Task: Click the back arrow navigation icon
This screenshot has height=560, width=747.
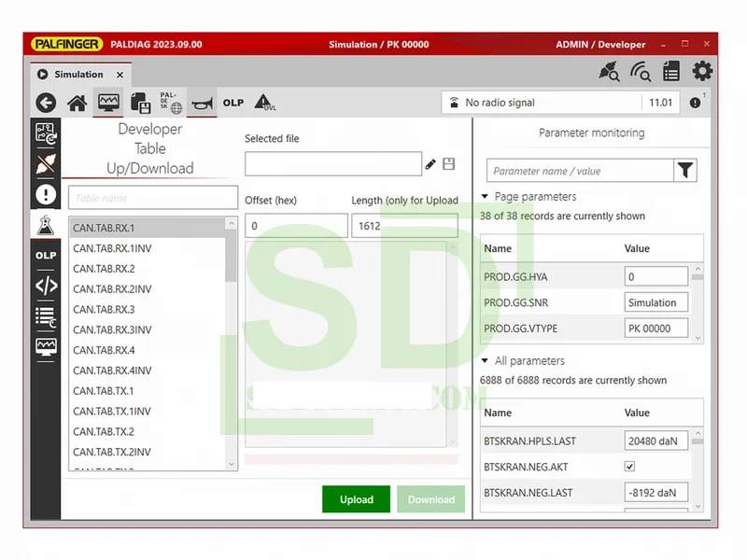Action: tap(45, 103)
